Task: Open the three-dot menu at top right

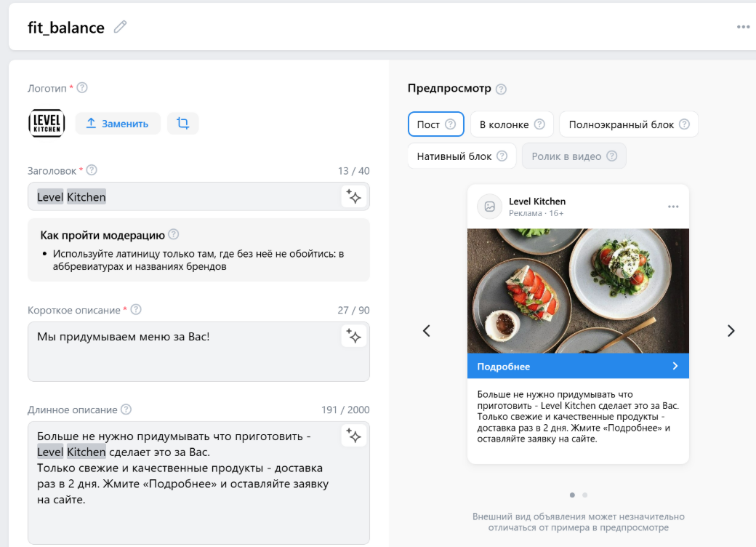Action: click(743, 27)
